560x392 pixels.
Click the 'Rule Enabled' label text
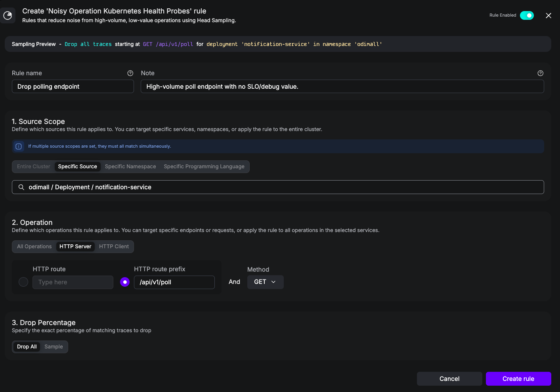pos(503,15)
